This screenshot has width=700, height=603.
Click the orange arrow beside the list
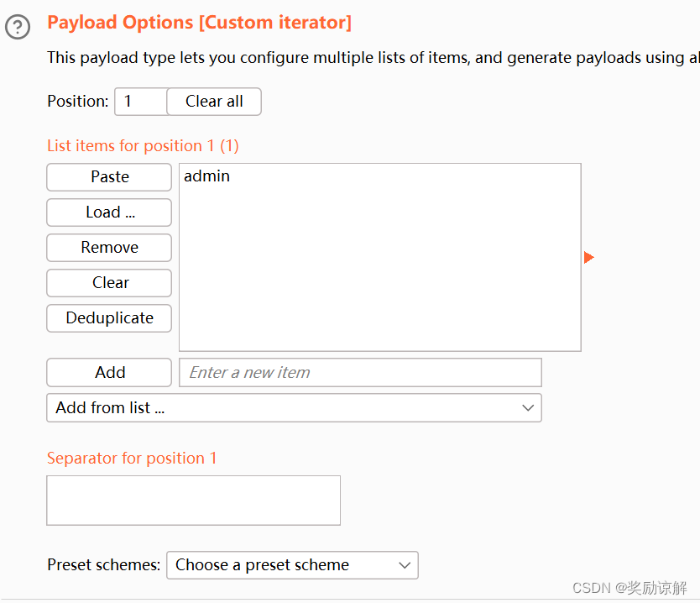[588, 257]
